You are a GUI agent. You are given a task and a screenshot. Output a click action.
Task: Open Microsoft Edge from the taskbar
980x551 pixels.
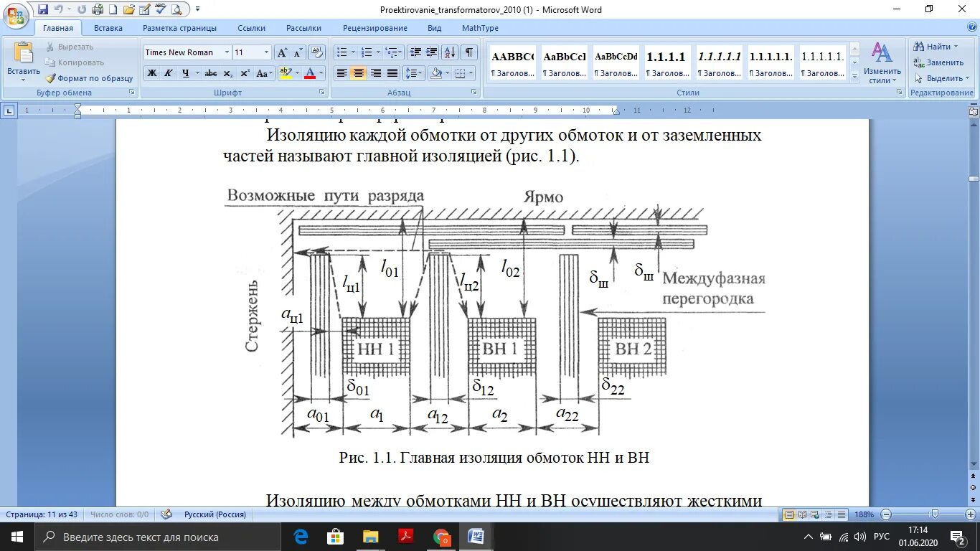301,537
